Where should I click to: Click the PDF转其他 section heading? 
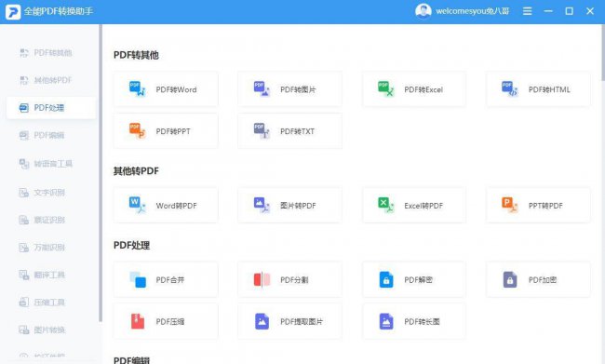tap(136, 55)
